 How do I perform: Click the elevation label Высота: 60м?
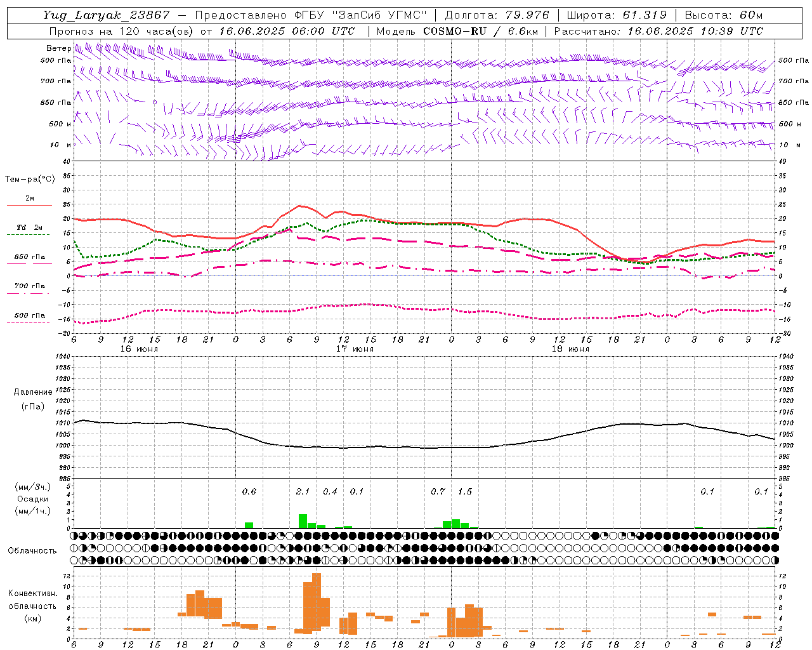[723, 15]
